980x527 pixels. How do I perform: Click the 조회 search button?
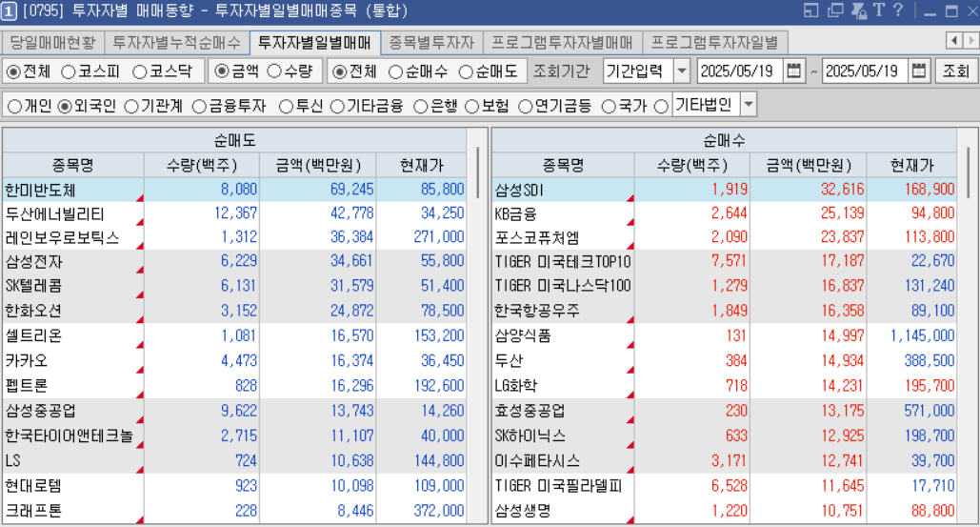(956, 71)
